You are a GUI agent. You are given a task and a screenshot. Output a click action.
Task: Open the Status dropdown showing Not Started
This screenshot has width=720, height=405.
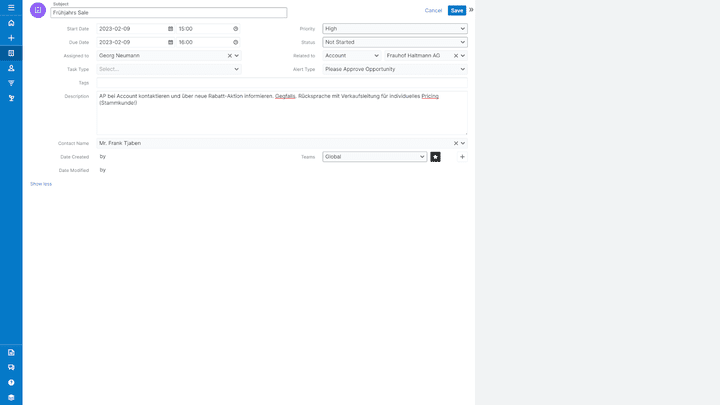(395, 42)
